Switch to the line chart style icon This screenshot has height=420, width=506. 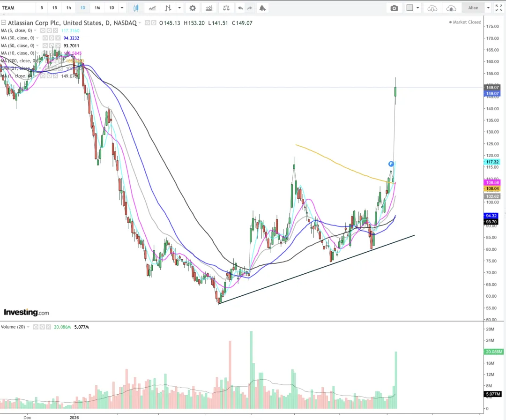coord(152,8)
